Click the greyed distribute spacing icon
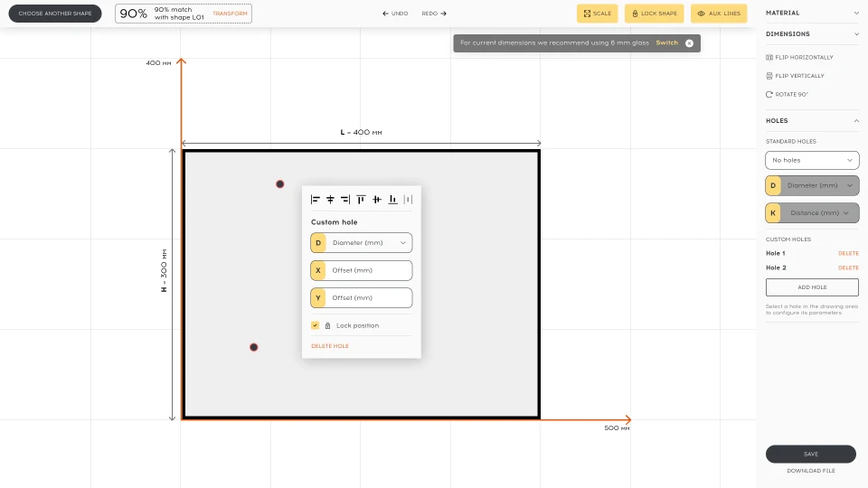Viewport: 868px width, 488px height. click(408, 200)
